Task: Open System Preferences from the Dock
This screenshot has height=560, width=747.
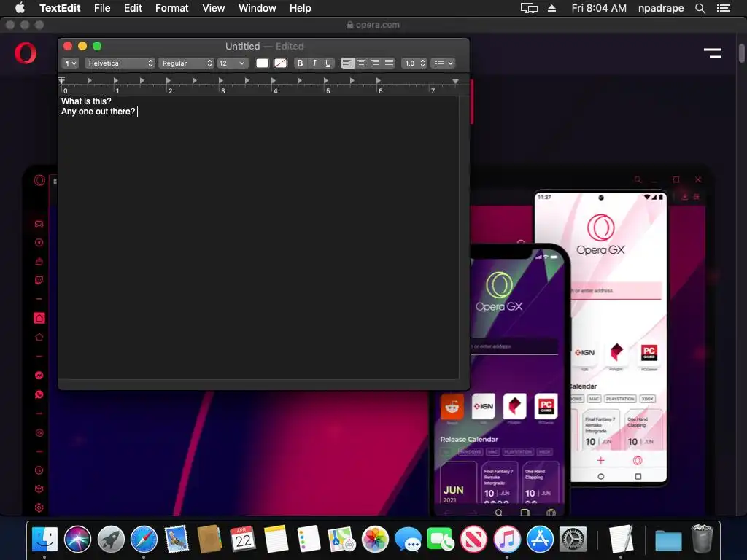Action: [x=573, y=539]
